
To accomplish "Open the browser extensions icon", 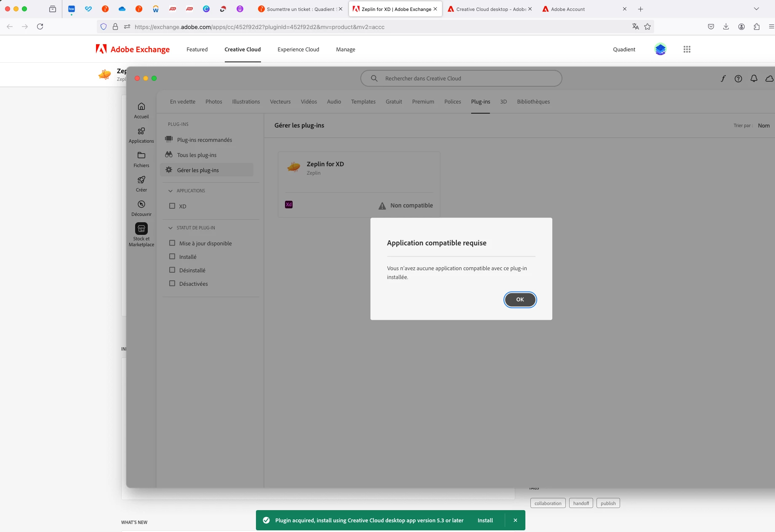I will coord(756,27).
